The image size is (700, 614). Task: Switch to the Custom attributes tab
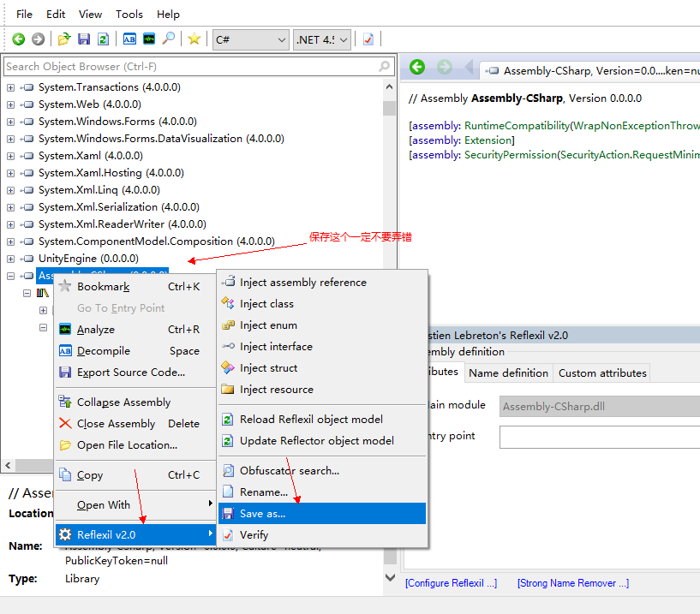(x=601, y=373)
